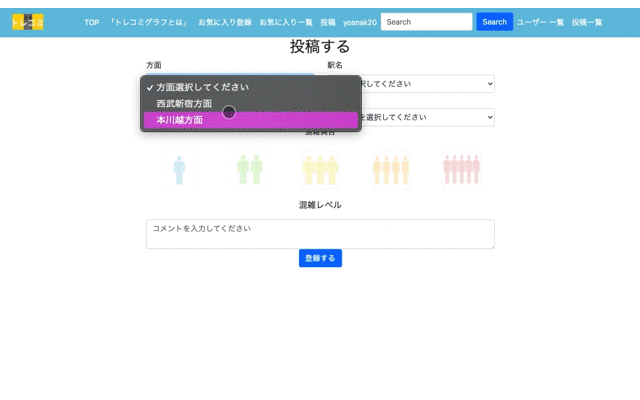Choose 西武新宿方面 in the dropdown list
This screenshot has height=400, width=640.
coord(251,104)
